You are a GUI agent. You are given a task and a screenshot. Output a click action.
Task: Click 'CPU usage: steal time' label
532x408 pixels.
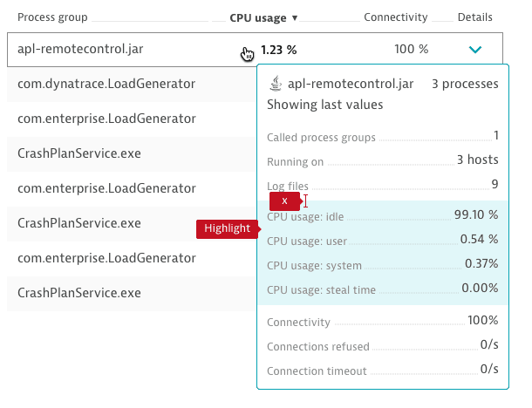321,290
